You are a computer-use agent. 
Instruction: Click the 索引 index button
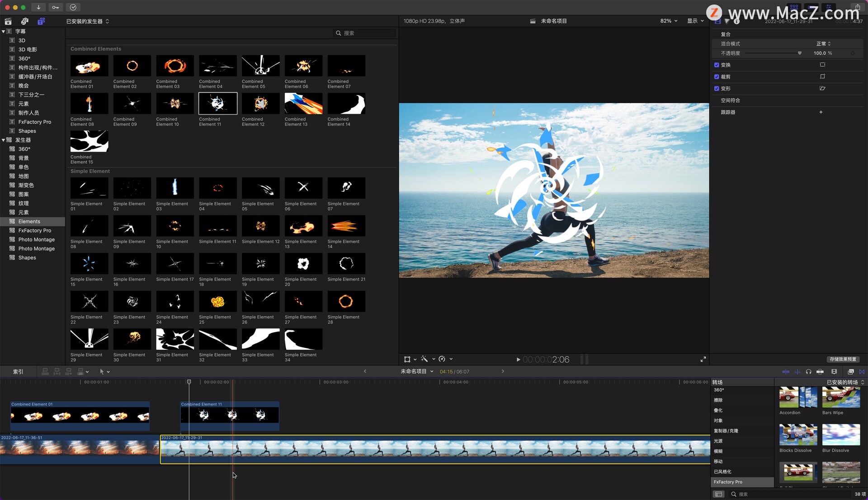click(x=18, y=372)
